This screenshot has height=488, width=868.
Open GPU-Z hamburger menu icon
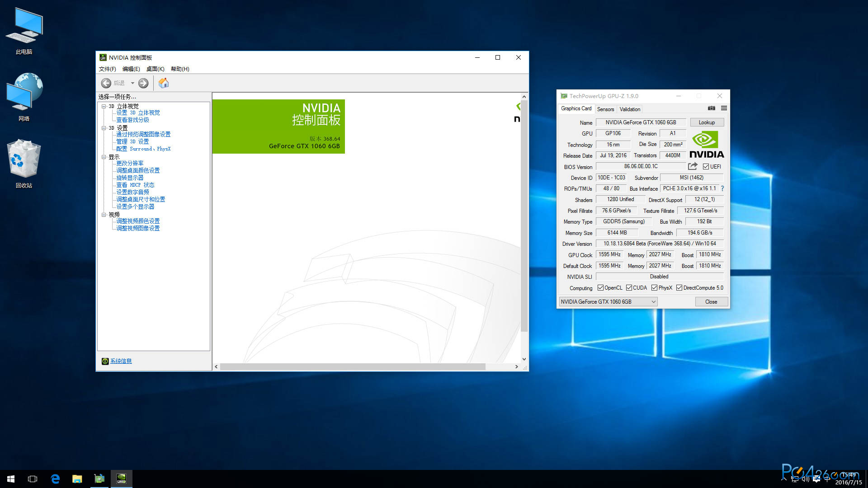[x=724, y=108]
